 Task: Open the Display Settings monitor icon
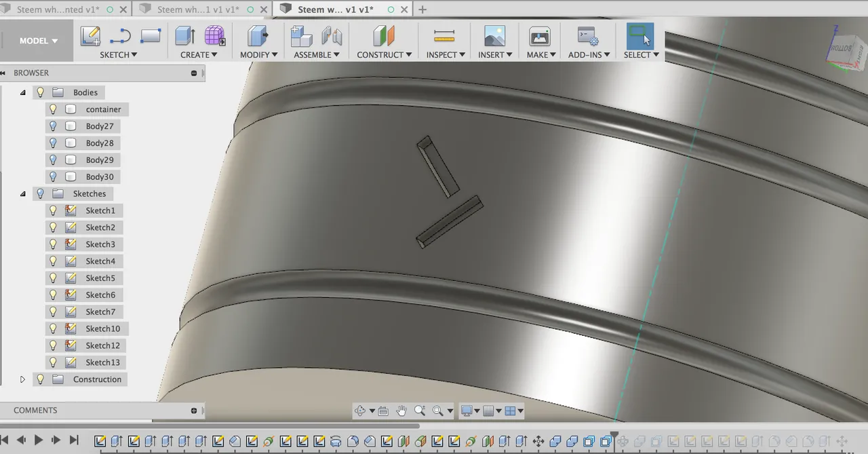click(467, 411)
